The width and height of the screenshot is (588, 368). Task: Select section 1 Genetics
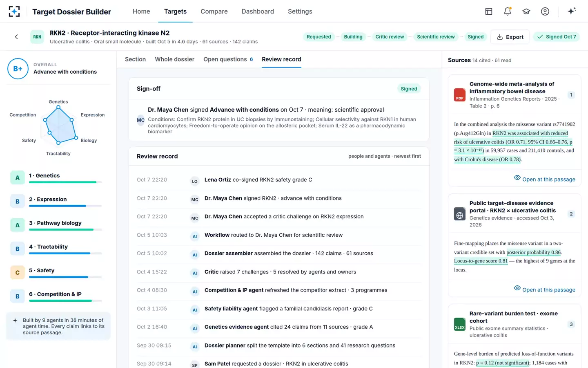click(x=58, y=178)
